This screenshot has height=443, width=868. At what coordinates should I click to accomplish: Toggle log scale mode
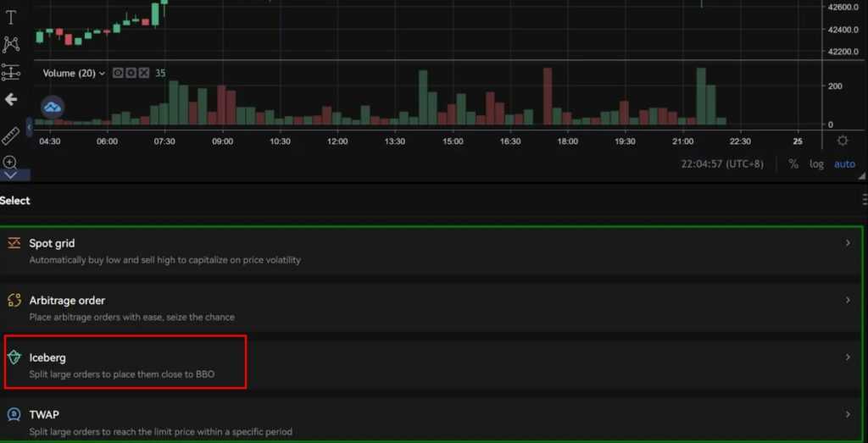point(816,163)
